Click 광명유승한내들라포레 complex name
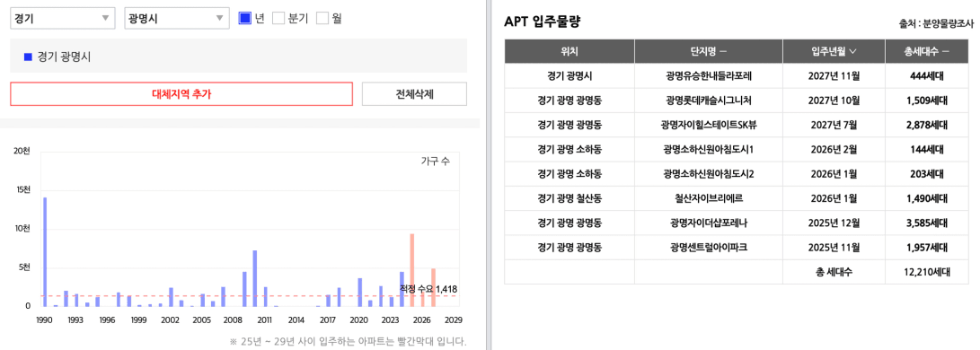This screenshot has height=350, width=980. [x=709, y=76]
